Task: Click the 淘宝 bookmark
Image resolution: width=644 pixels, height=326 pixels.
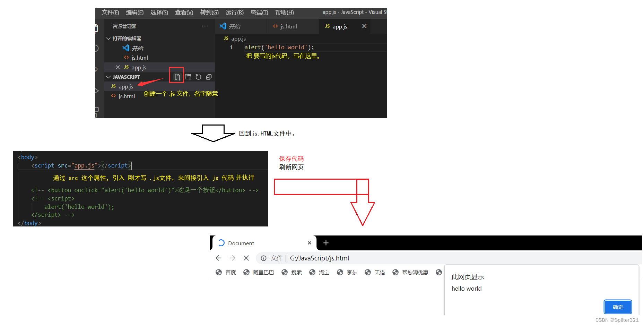Action: 319,272
